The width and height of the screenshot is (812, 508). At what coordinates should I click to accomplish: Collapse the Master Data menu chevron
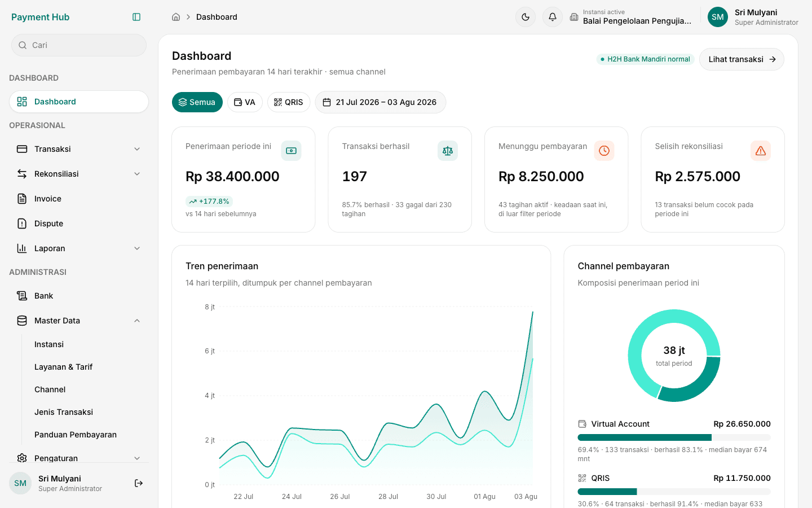pos(137,321)
